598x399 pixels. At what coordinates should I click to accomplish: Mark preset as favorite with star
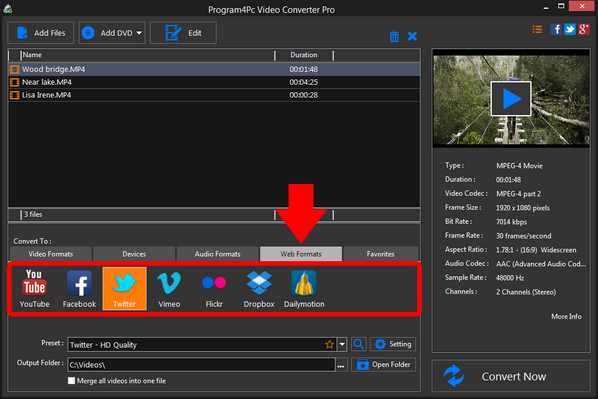(x=330, y=345)
